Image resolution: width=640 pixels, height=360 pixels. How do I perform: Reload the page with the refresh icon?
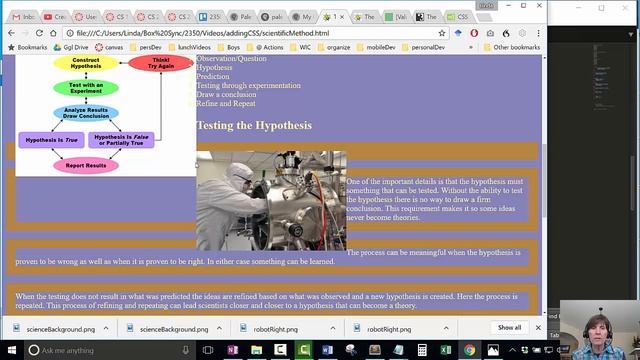(x=39, y=33)
